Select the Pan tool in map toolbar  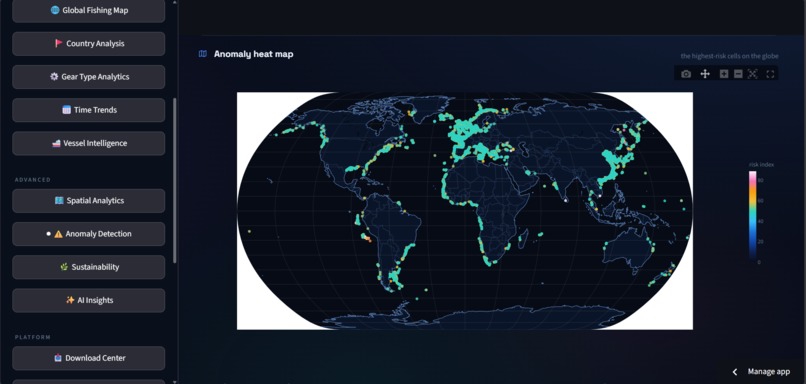pyautogui.click(x=705, y=74)
